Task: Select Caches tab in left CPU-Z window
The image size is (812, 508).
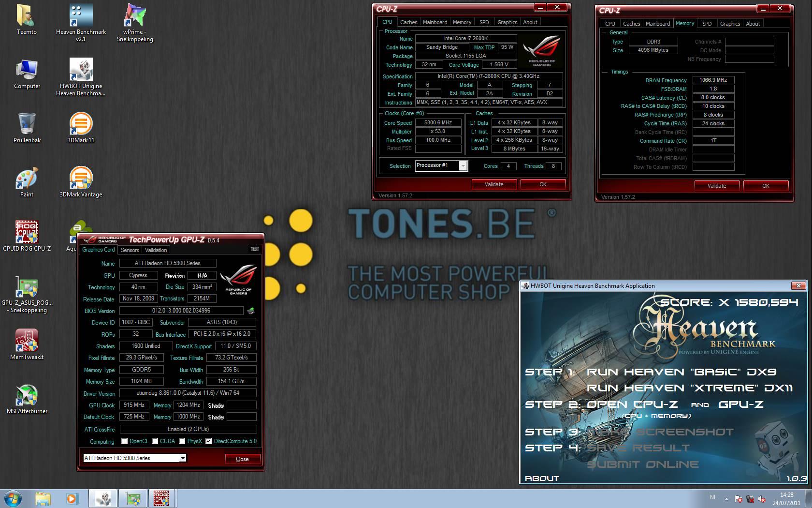Action: point(408,22)
